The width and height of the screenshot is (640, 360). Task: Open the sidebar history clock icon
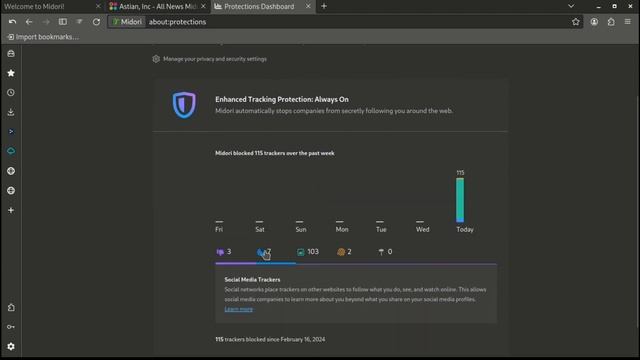coord(11,93)
